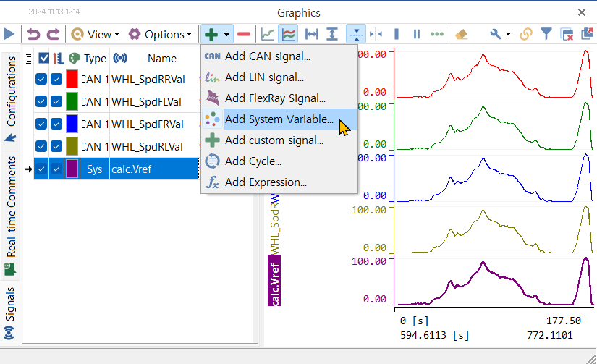Remove signal with the red minus icon
The height and width of the screenshot is (364, 597).
pyautogui.click(x=244, y=34)
